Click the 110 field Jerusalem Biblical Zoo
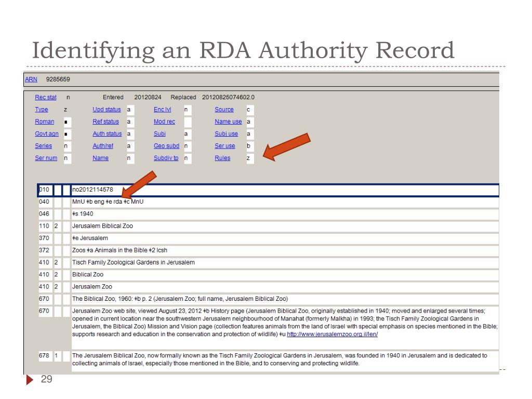This screenshot has height=399, width=532. tap(285, 226)
